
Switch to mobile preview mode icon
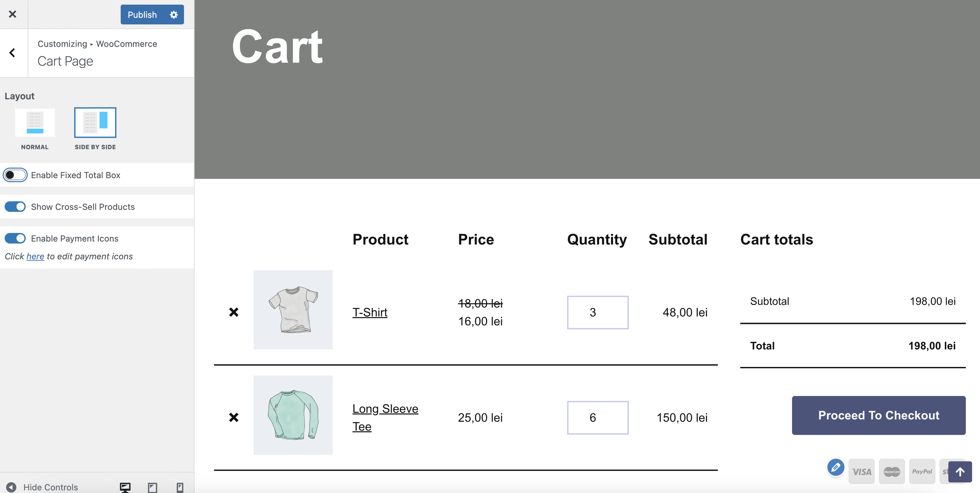click(x=180, y=487)
